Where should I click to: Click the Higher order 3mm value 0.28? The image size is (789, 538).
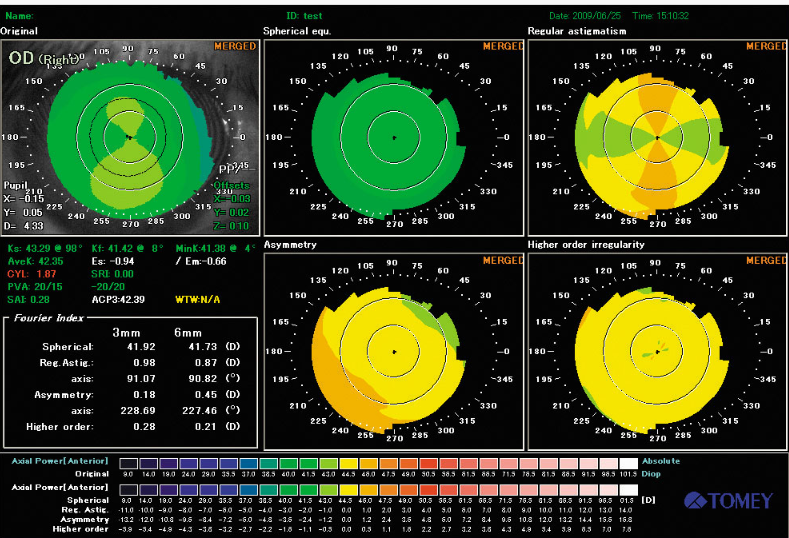[144, 427]
